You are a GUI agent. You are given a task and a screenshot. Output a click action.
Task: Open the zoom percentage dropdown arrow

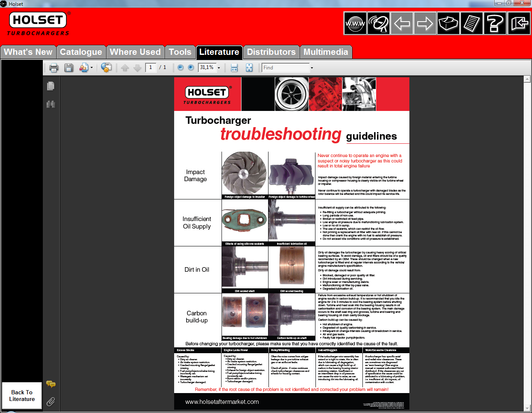[x=219, y=68]
